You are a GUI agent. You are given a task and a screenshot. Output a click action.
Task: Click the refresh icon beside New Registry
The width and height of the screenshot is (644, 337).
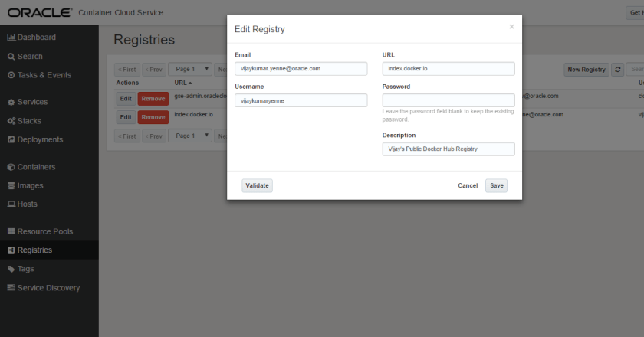(x=618, y=70)
